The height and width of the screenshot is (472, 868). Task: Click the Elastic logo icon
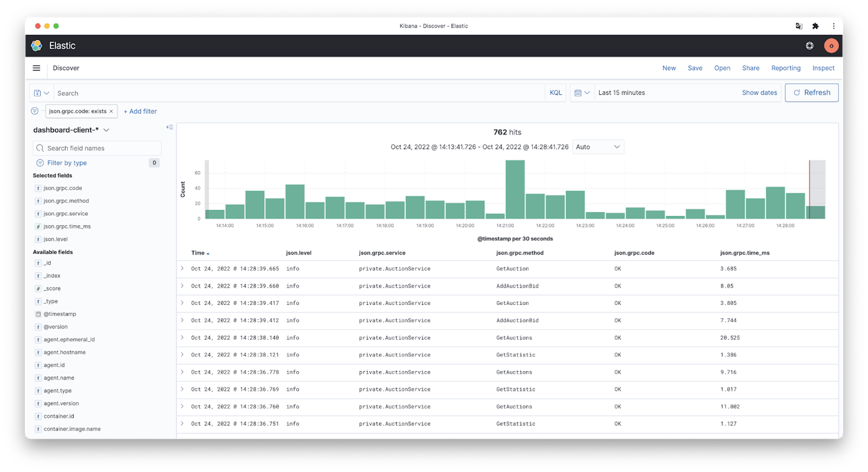(x=37, y=46)
